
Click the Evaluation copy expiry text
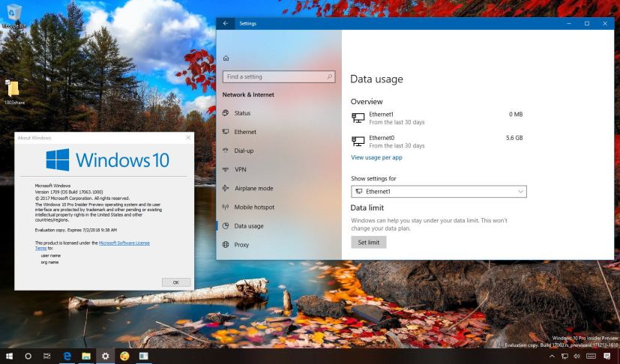(x=76, y=230)
